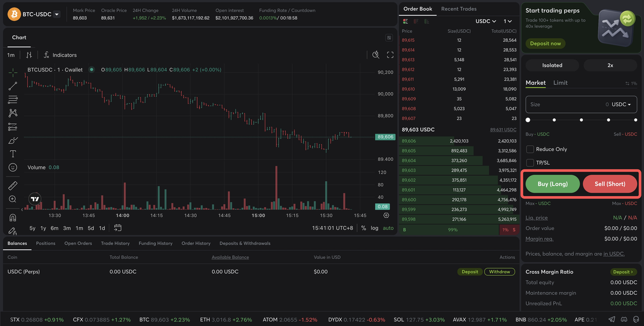
Task: Click the fullscreen chart icon
Action: pyautogui.click(x=390, y=55)
